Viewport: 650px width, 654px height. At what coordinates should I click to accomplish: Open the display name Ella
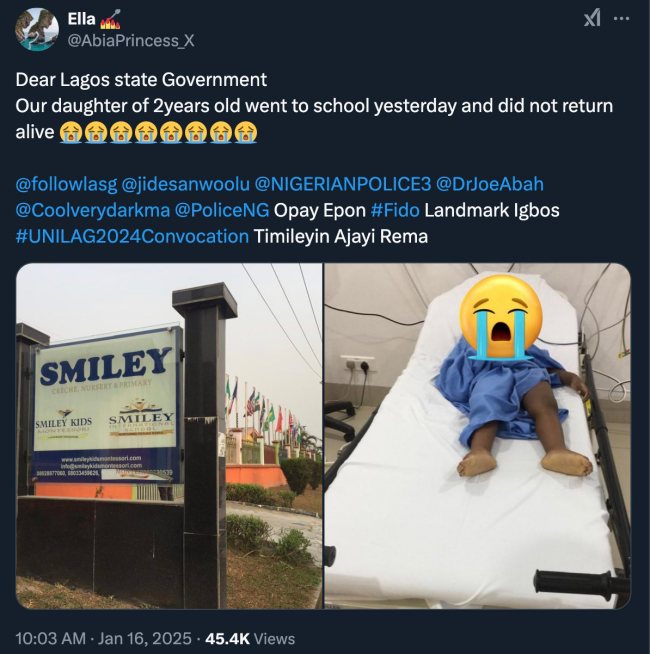click(x=79, y=19)
